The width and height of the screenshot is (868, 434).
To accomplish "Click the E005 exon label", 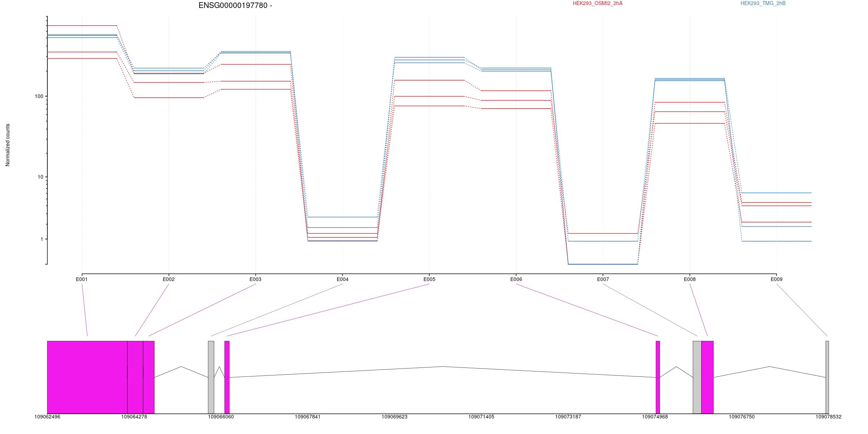I will pyautogui.click(x=429, y=279).
